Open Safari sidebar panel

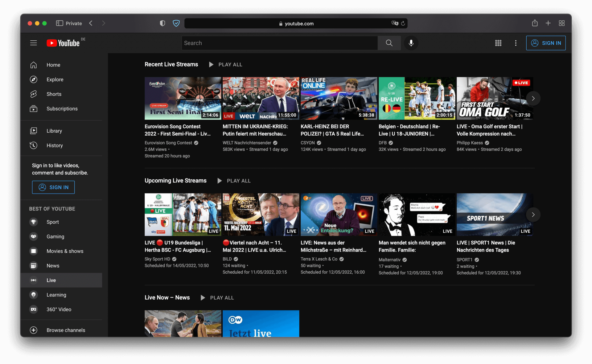[60, 23]
